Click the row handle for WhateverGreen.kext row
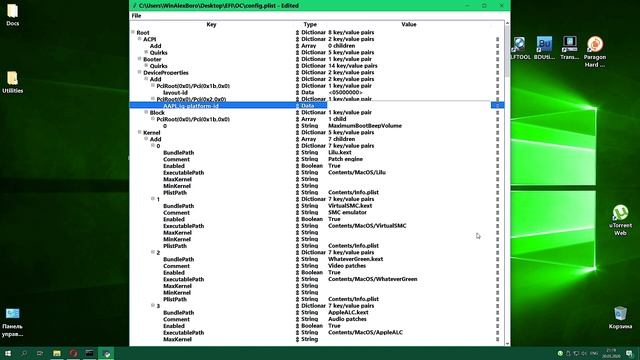The width and height of the screenshot is (640, 360). point(497,259)
